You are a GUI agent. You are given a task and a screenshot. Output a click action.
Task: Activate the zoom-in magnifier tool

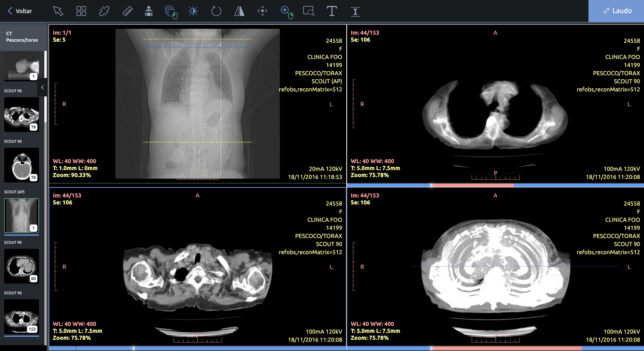(287, 12)
